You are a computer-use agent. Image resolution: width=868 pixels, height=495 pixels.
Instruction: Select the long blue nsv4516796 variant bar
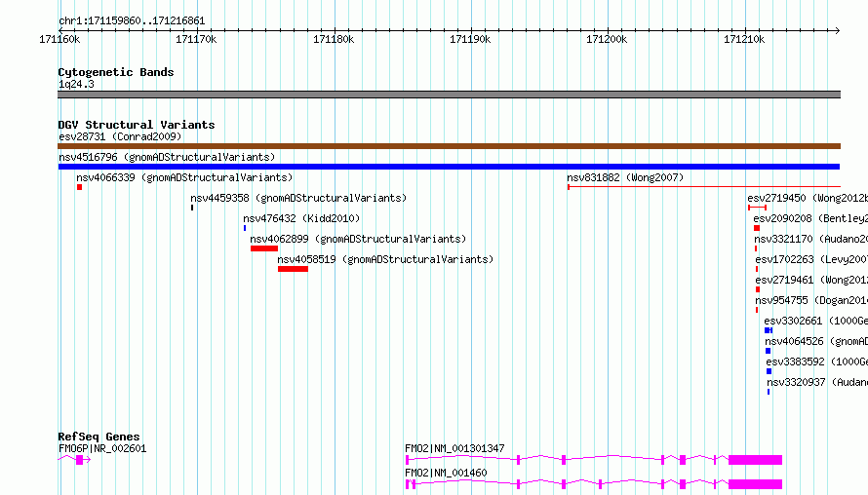[449, 167]
